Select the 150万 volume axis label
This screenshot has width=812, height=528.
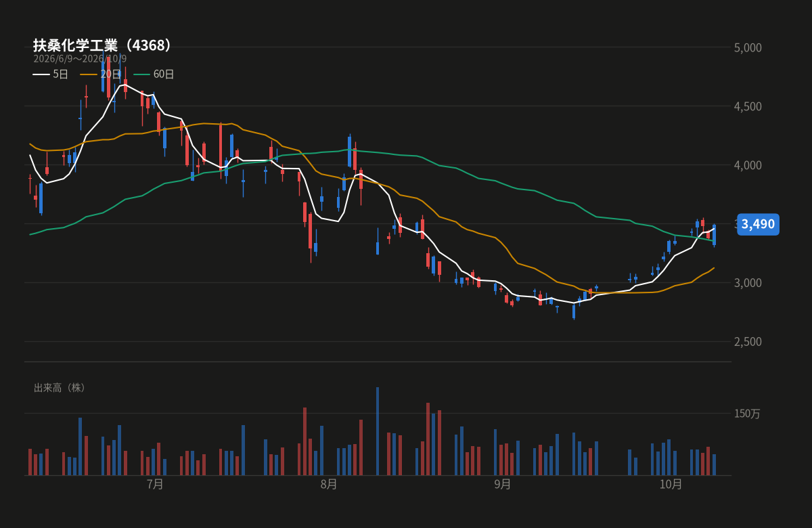coord(748,414)
